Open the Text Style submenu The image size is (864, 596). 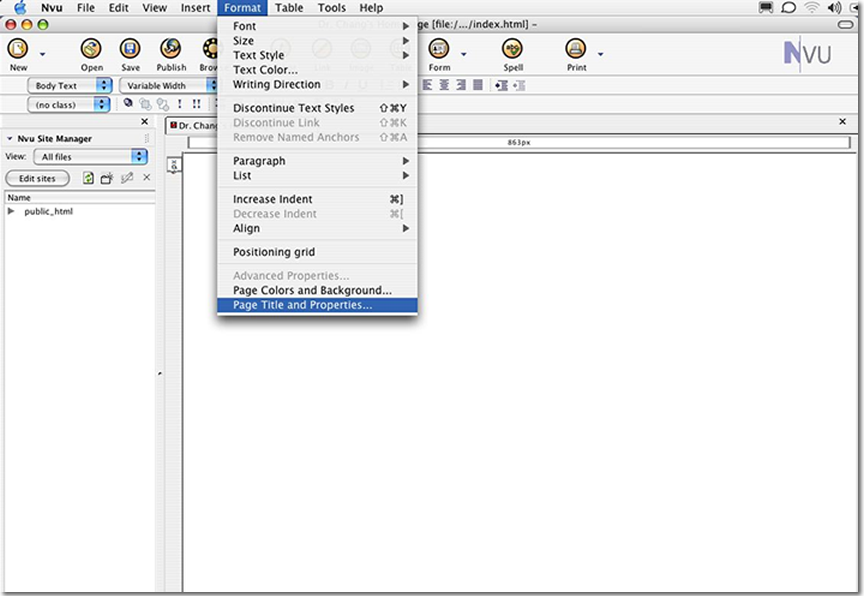point(317,55)
